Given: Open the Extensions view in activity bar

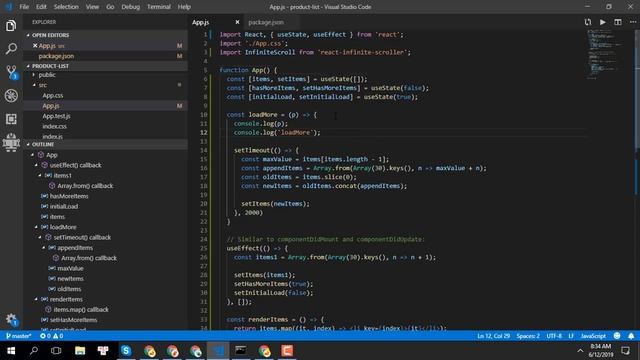Looking at the screenshot, I should pos(11,119).
